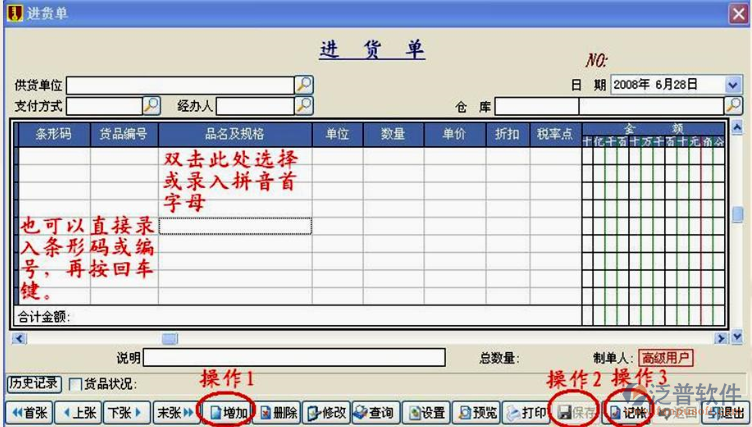Close the 进货单 window
752x427 pixels.
(739, 14)
